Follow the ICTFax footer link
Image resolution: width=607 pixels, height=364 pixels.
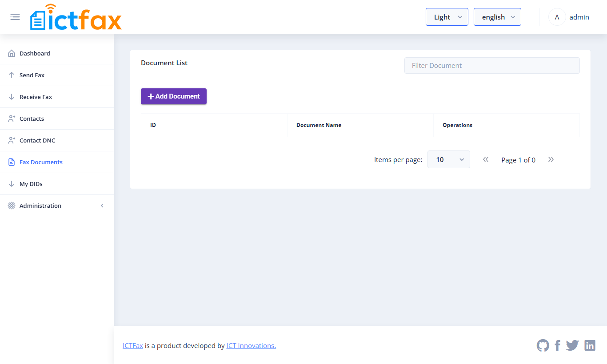[x=133, y=345]
